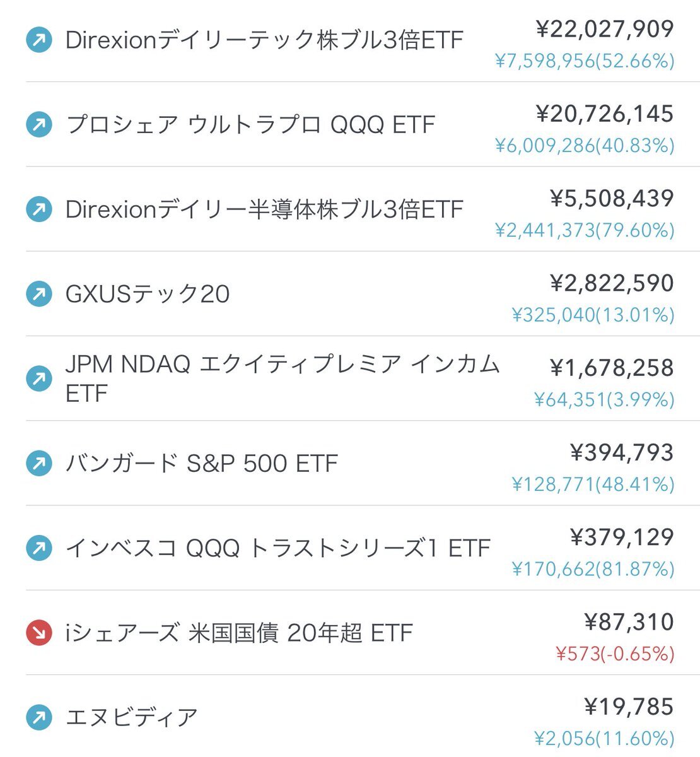700x757 pixels.
Task: Click the up-arrow icon beside プロシェア ウルトラプロ QQQ ETF
Action: tap(39, 125)
